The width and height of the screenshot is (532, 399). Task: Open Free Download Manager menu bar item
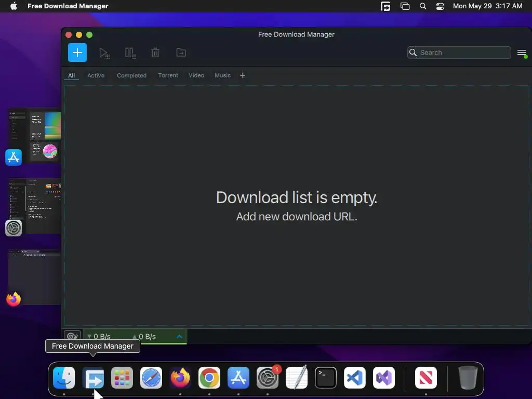click(68, 6)
